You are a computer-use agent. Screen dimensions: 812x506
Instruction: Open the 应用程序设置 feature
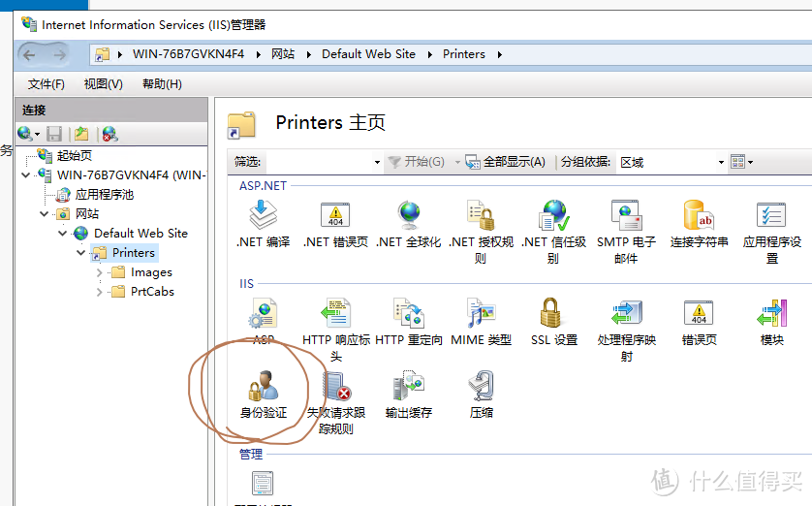771,232
